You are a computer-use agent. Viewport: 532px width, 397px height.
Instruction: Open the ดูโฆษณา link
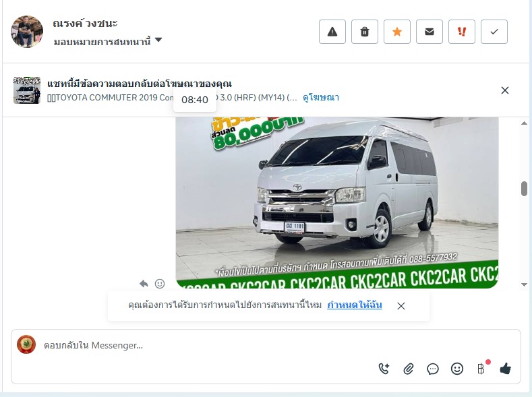pyautogui.click(x=321, y=98)
